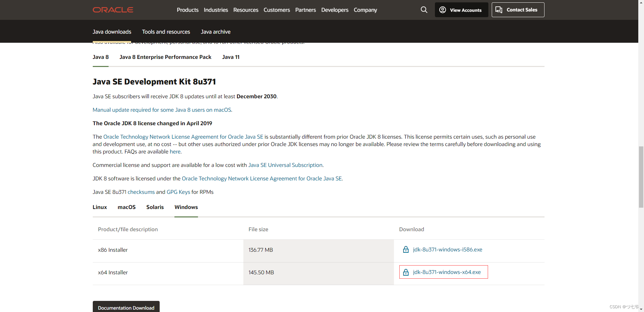Open the GPG Keys link
The height and width of the screenshot is (312, 644).
point(178,192)
